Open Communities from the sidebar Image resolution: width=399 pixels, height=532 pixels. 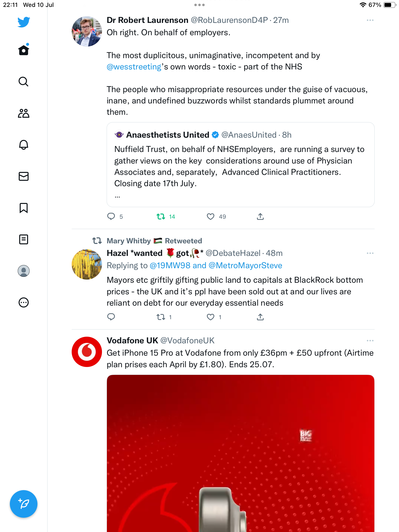click(x=24, y=113)
